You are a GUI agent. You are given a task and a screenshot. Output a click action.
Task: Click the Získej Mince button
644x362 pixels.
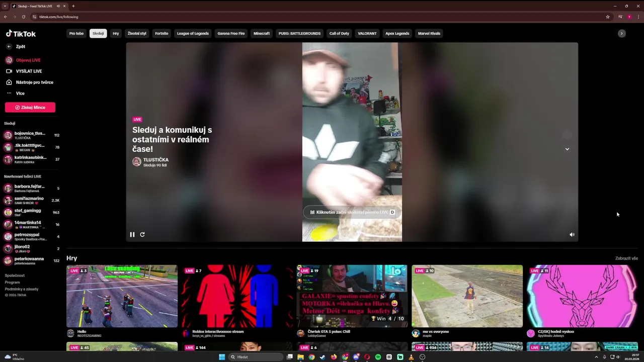tap(30, 107)
